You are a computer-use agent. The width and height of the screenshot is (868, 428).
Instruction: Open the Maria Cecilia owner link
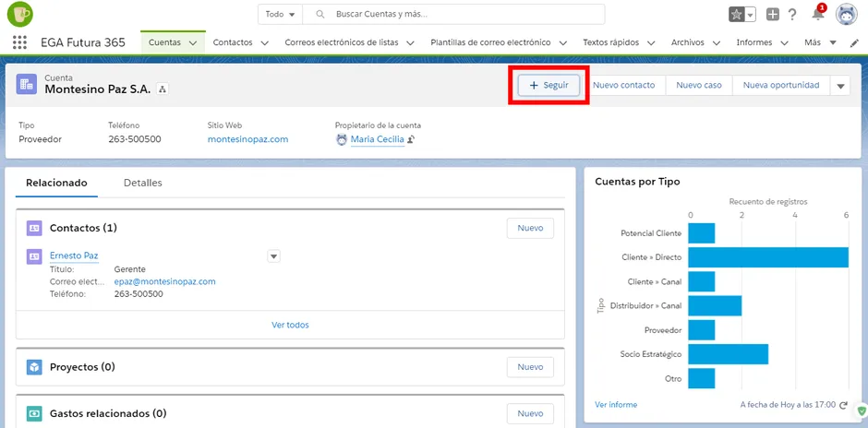coord(378,139)
